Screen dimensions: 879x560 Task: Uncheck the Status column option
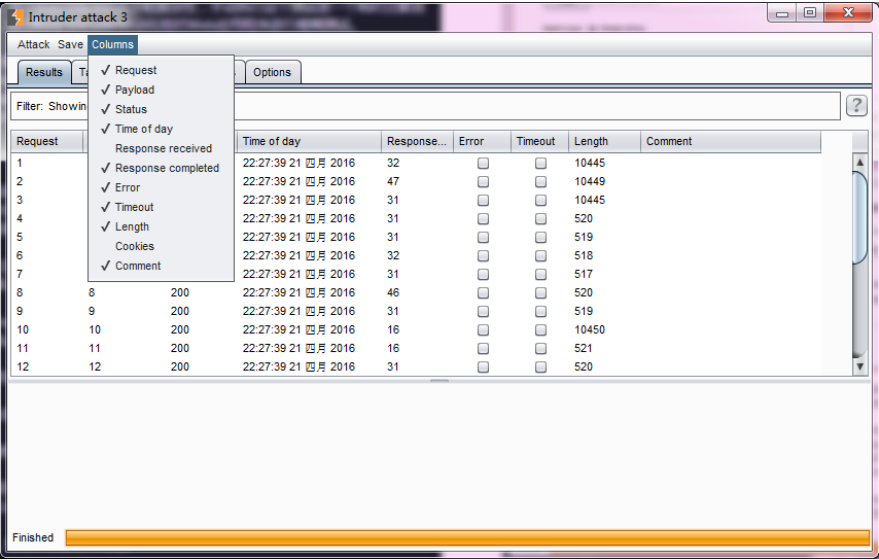click(161, 109)
